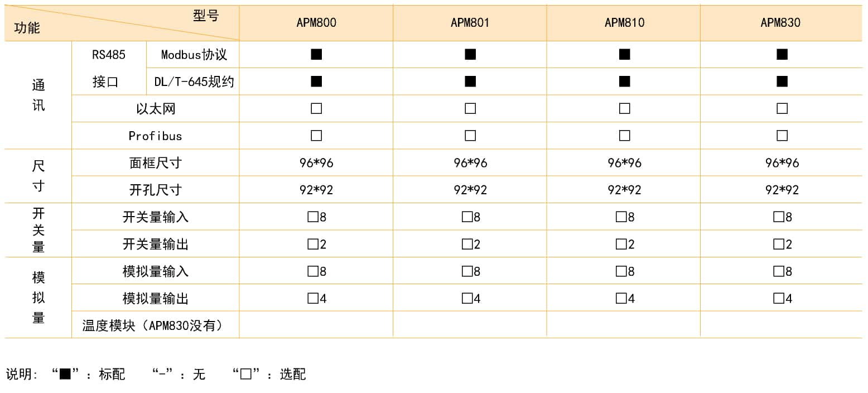
Task: Click the 型号 header label
Action: (206, 16)
